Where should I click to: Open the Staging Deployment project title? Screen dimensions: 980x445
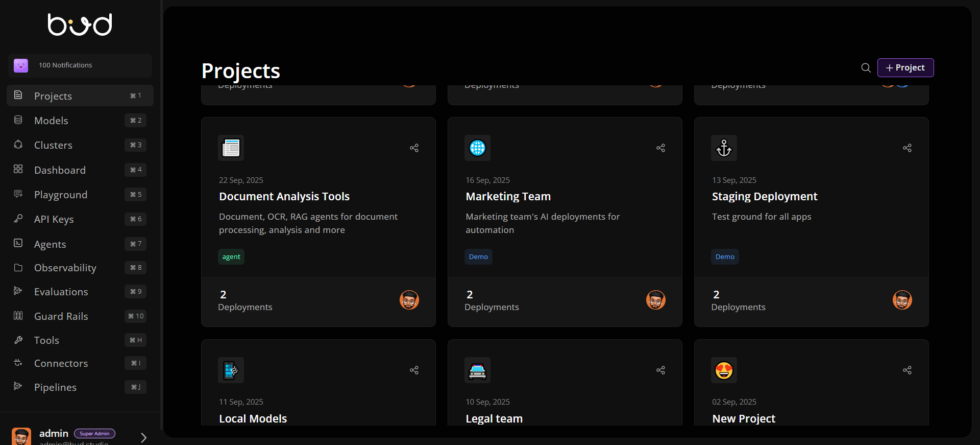(765, 196)
